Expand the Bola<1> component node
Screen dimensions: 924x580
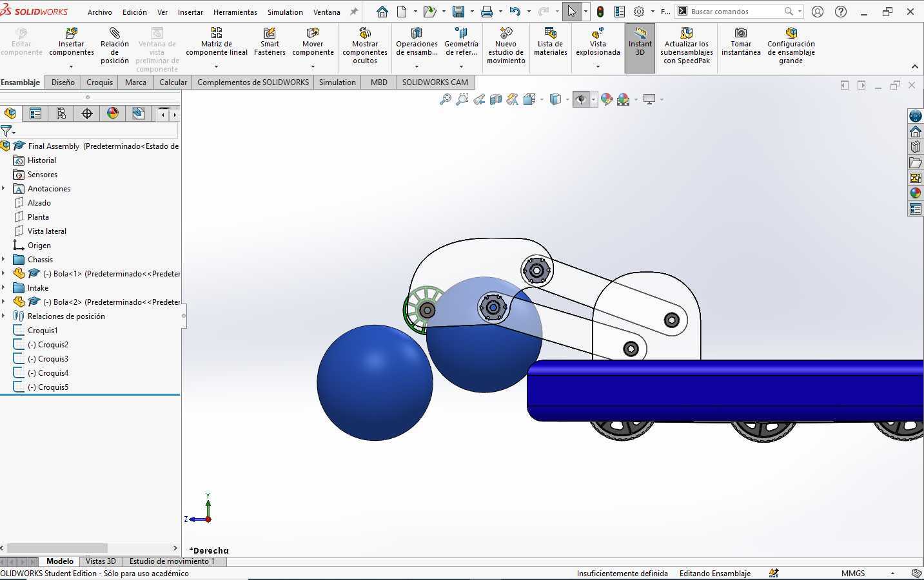(x=4, y=274)
